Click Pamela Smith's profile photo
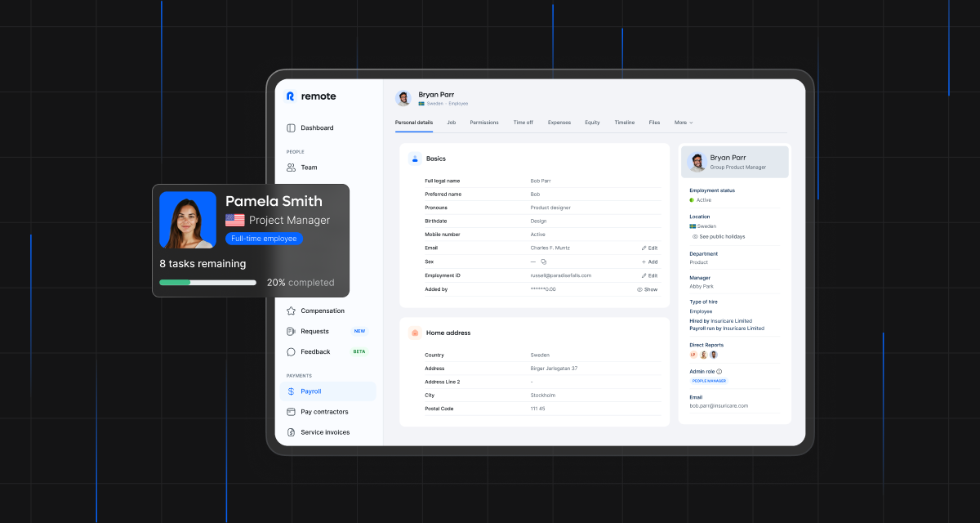980x523 pixels. tap(188, 220)
